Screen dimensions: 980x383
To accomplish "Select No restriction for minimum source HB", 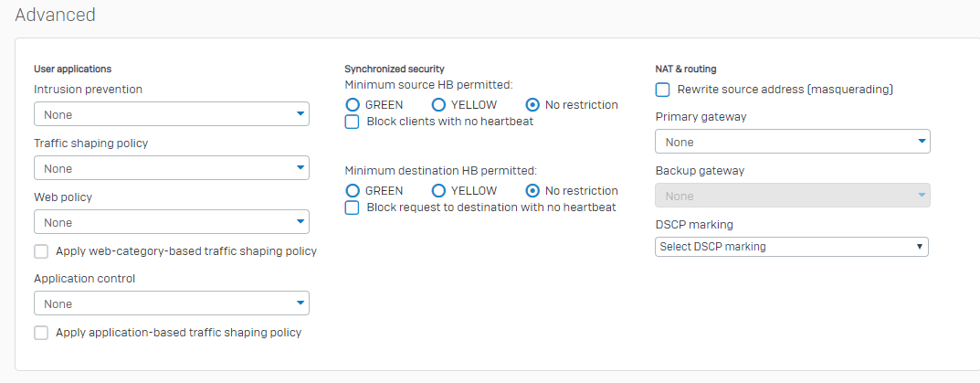I will click(x=532, y=104).
